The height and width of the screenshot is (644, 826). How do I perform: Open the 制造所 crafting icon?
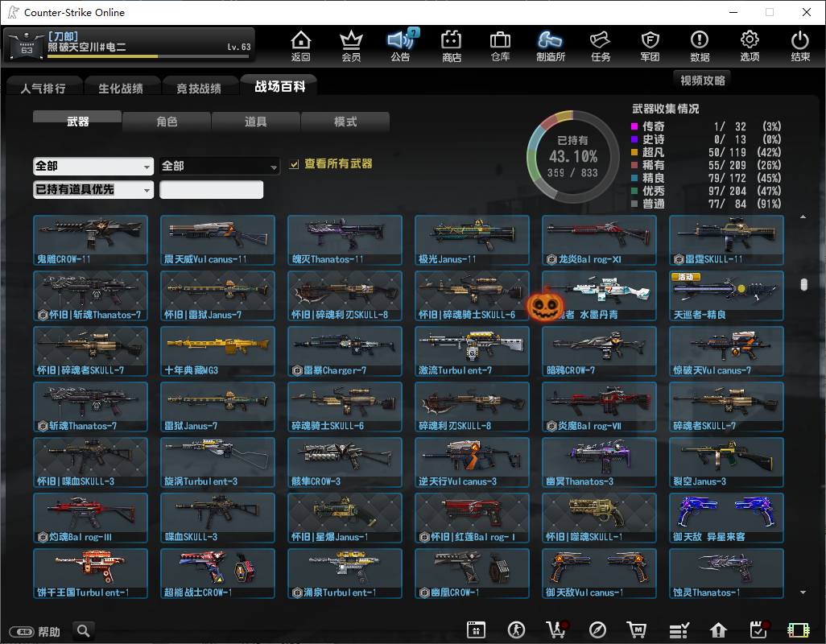point(551,46)
